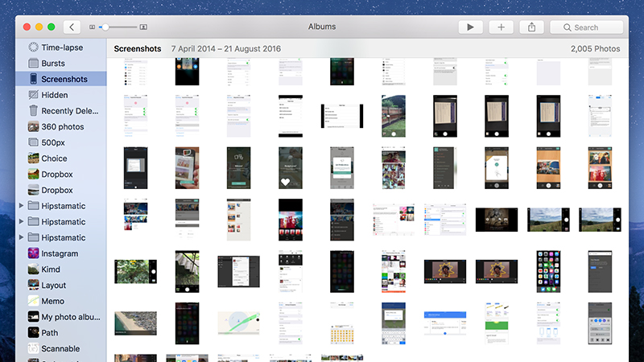Click the 2,005 Photos count
The width and height of the screenshot is (644, 362).
pos(595,48)
